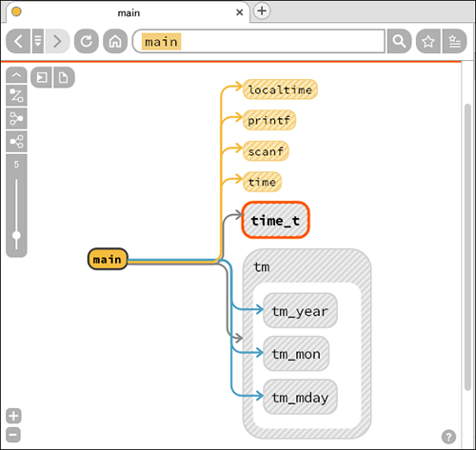Expand the tm struct node
The width and height of the screenshot is (476, 450).
[x=262, y=267]
